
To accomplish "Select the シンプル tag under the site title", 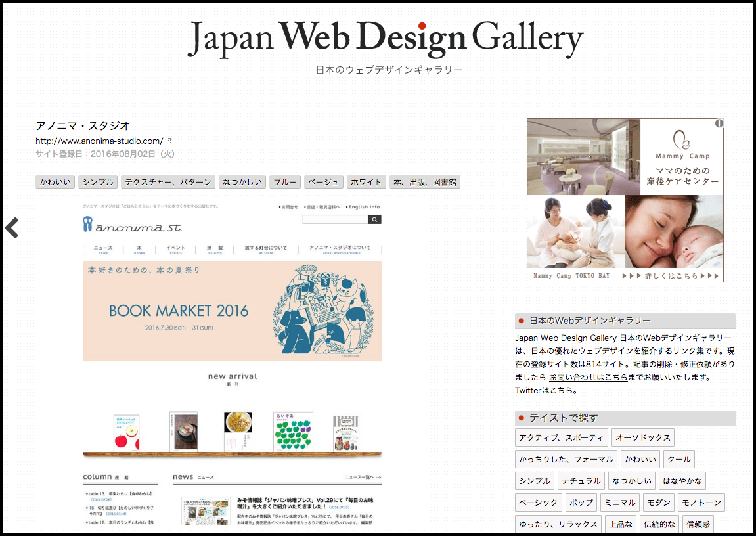I will (x=98, y=182).
